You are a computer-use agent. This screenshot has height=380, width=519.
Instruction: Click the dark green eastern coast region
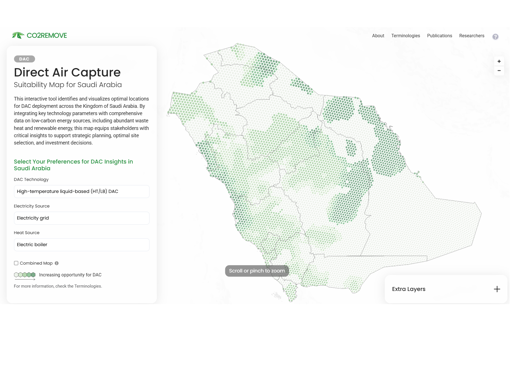coord(388,153)
